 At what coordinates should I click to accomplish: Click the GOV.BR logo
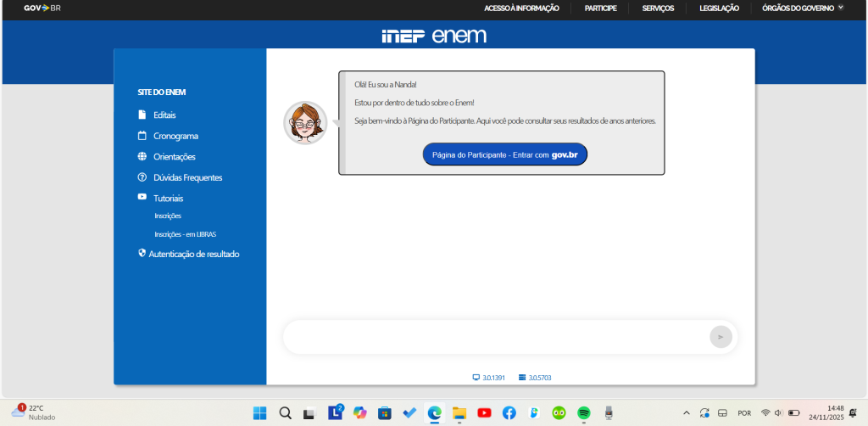[x=42, y=8]
